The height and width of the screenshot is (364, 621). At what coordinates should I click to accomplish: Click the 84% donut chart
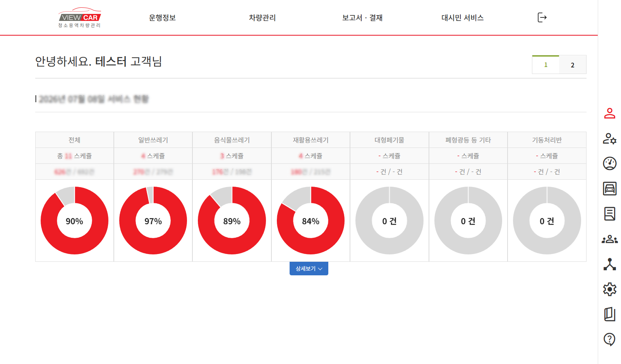pyautogui.click(x=310, y=221)
